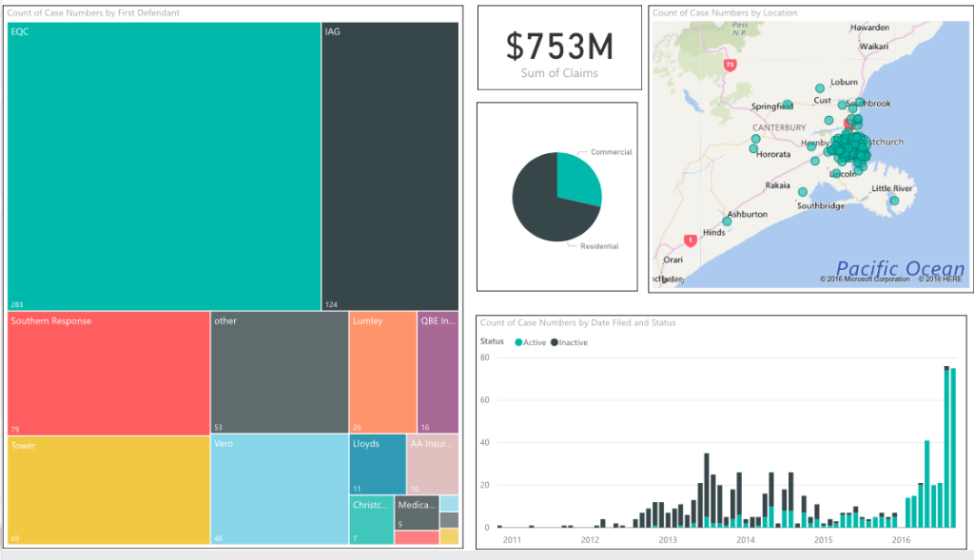Click the gray 'other' treemap tile
This screenshot has width=974, height=560.
[x=279, y=372]
